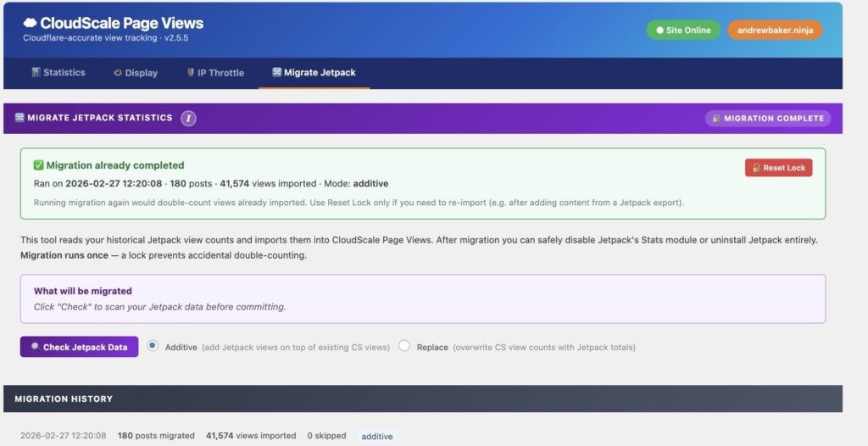The image size is (868, 446).
Task: Select the Replace migration mode radio button
Action: [x=404, y=346]
